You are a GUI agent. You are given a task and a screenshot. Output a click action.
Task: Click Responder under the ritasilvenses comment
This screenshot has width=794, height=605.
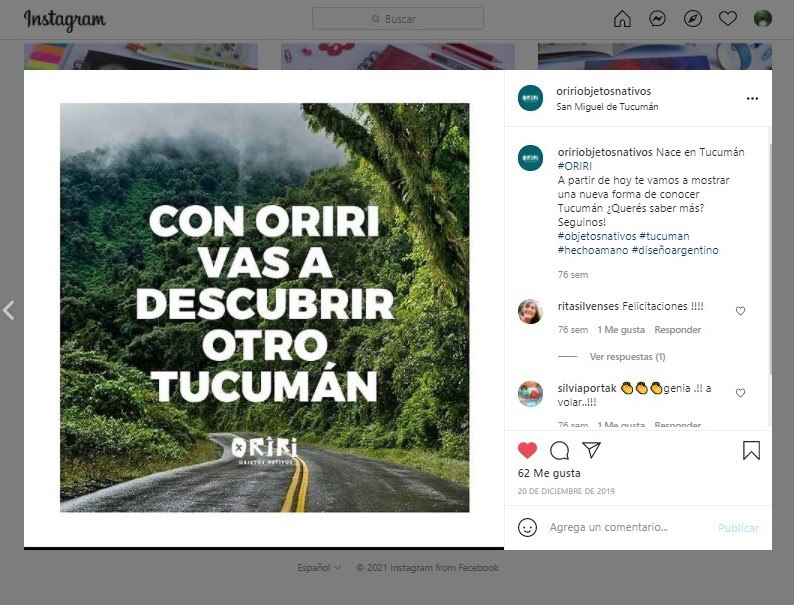pos(678,330)
